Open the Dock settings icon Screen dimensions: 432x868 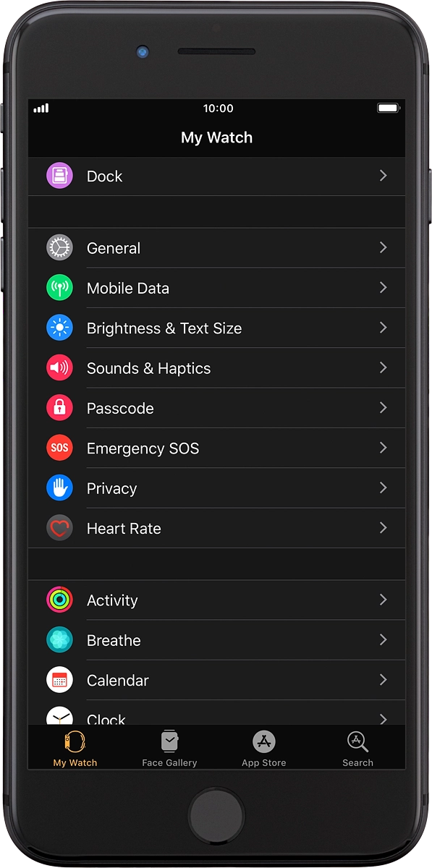(59, 175)
